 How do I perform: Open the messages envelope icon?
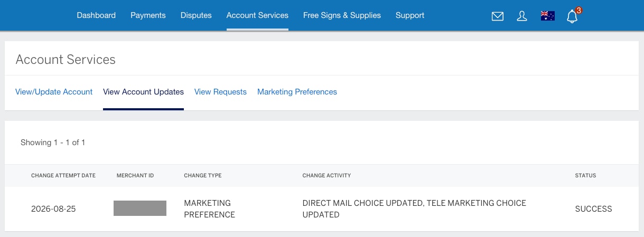coord(497,16)
